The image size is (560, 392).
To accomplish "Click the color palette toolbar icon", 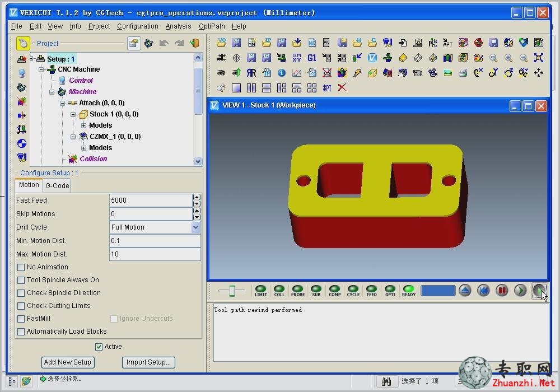I will tap(478, 58).
